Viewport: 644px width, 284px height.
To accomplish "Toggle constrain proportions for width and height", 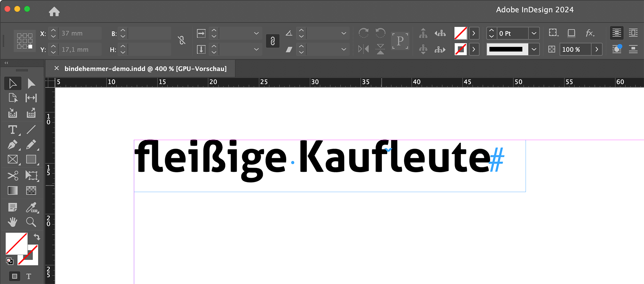I will [182, 41].
